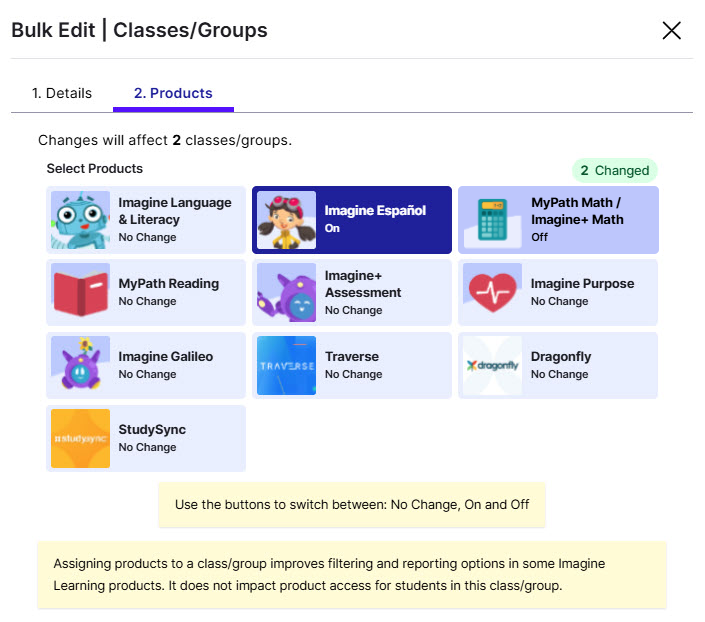705x622 pixels.
Task: Toggle the Traverse product No Change state
Action: [x=352, y=365]
